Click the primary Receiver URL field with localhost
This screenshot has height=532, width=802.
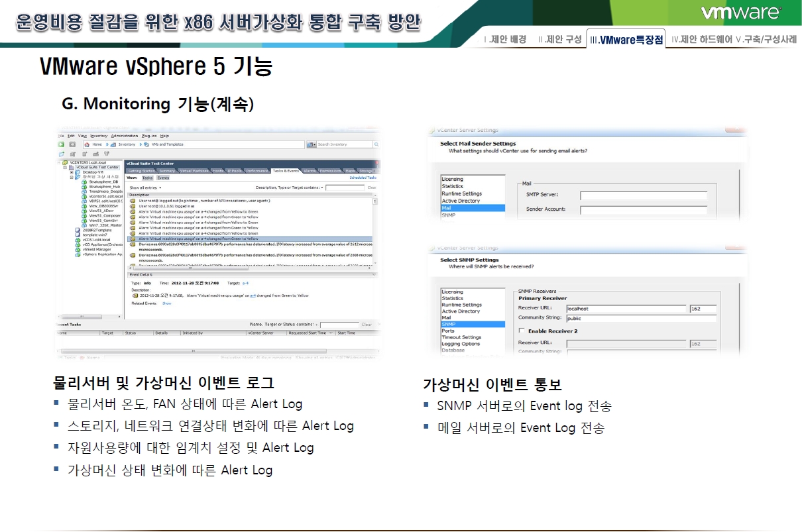(626, 309)
